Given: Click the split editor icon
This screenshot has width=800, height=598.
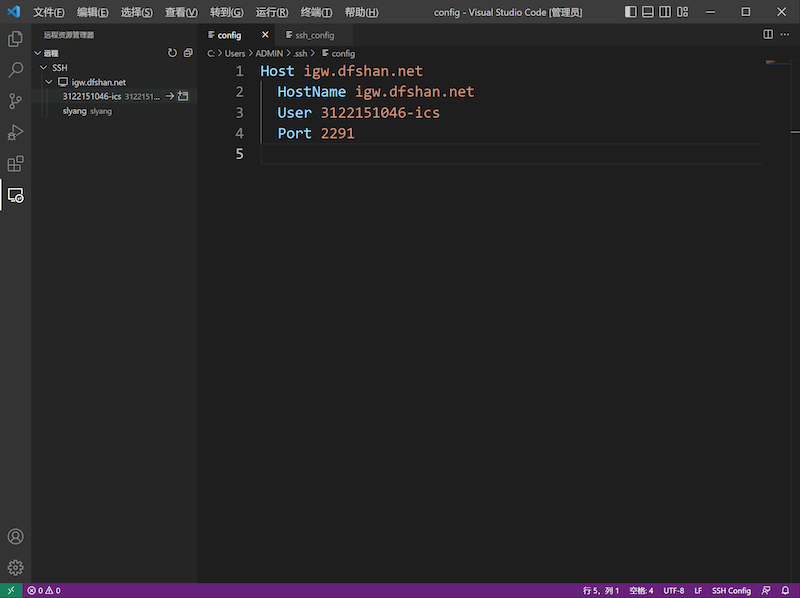Looking at the screenshot, I should pos(768,34).
